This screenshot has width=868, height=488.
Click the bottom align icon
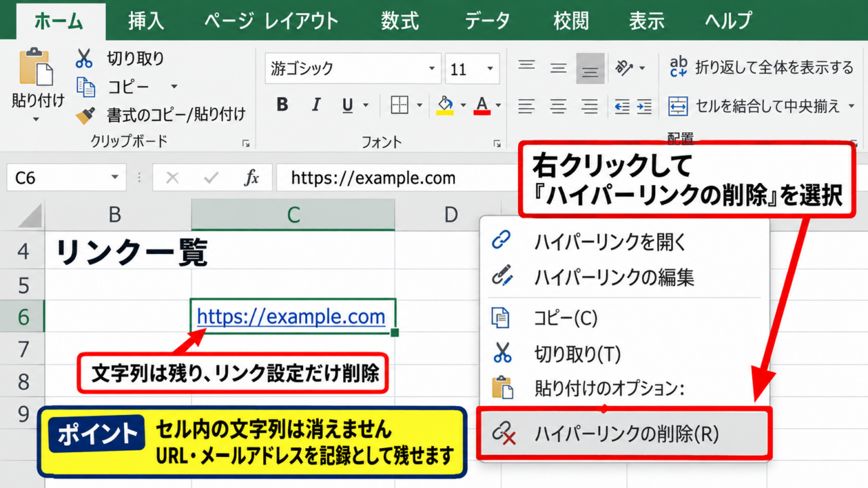(x=590, y=68)
